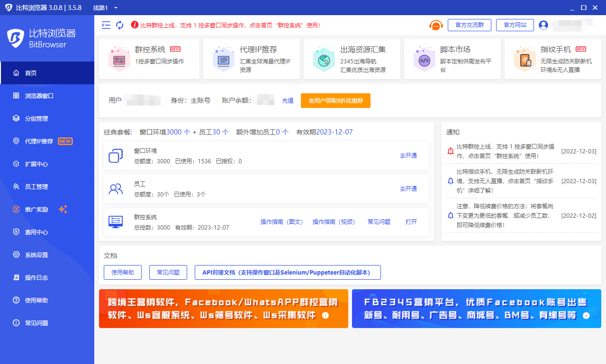
Task: Click the 费用中心 shield icon in sidebar
Action: 16,232
